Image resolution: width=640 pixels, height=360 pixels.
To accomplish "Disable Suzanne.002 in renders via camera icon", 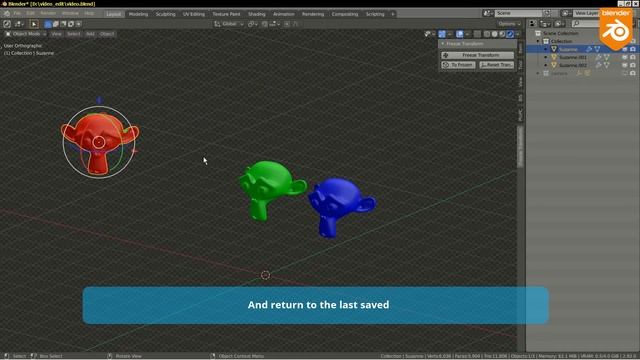I will (x=633, y=65).
